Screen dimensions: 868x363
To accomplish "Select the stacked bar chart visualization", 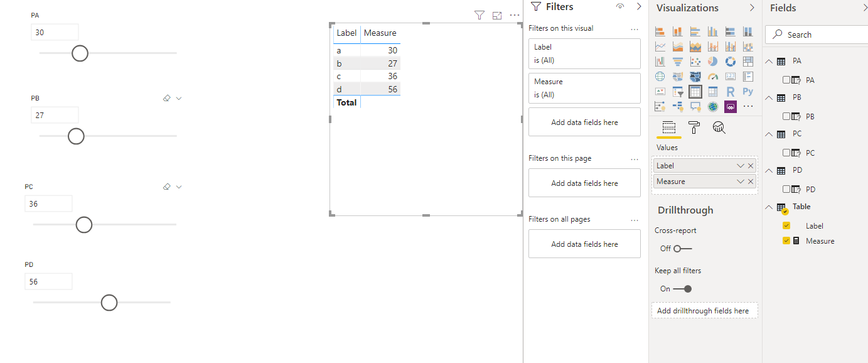I will point(660,31).
